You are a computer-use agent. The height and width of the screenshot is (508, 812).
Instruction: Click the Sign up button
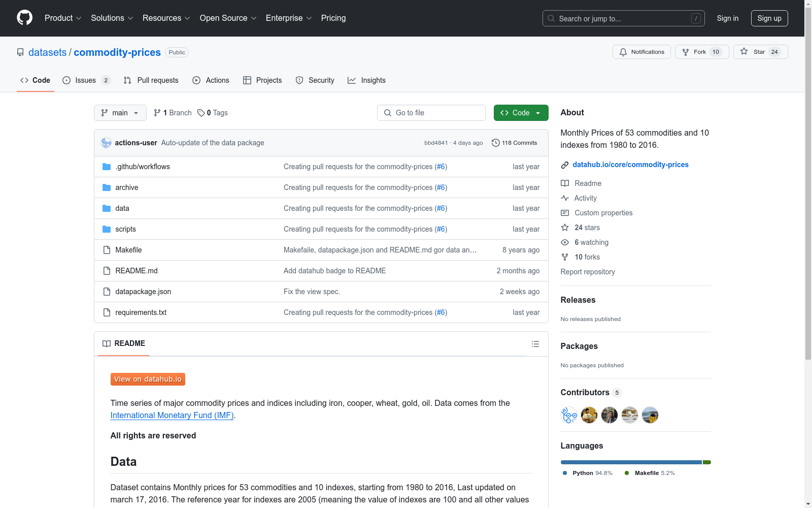[x=769, y=18]
